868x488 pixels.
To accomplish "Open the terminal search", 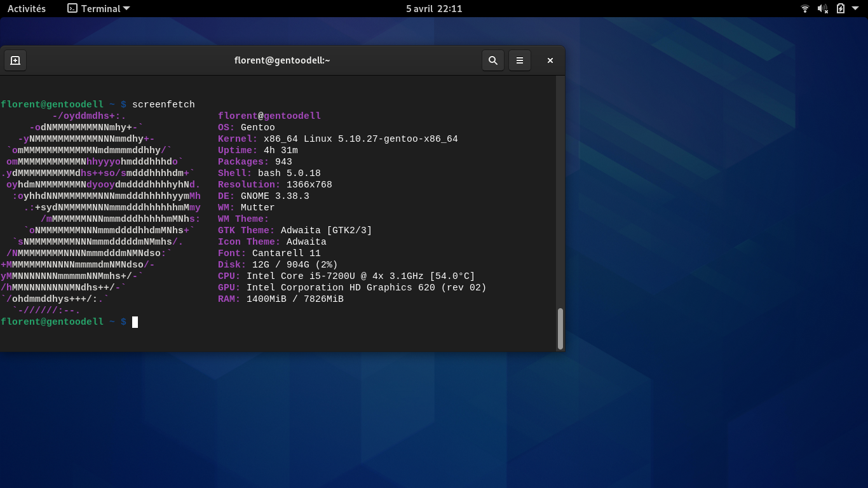I will [x=493, y=60].
